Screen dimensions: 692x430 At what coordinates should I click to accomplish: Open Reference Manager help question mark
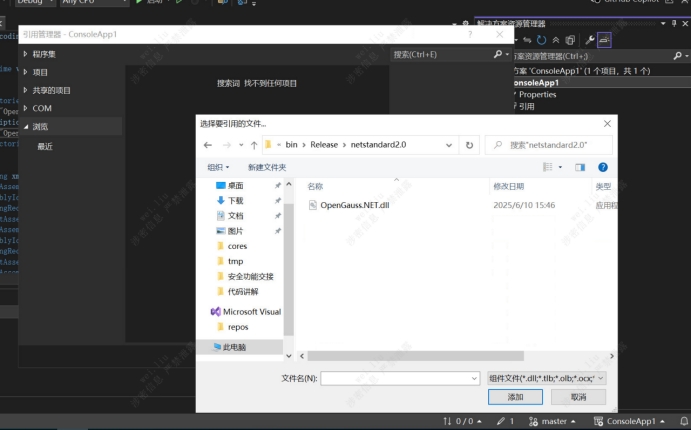pos(470,34)
